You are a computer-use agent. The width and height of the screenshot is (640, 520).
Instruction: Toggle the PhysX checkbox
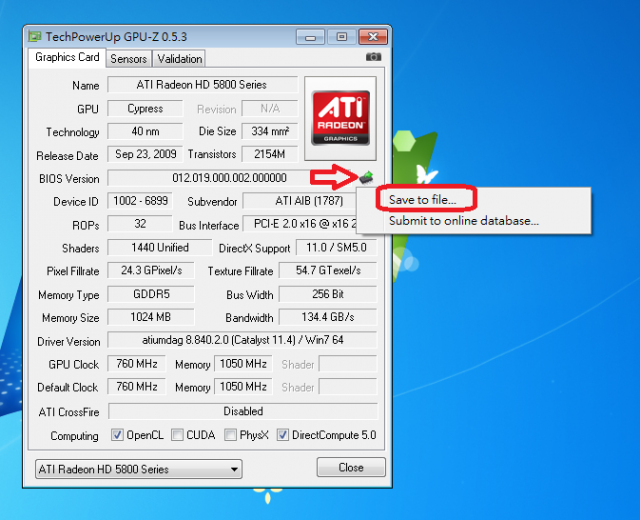230,435
